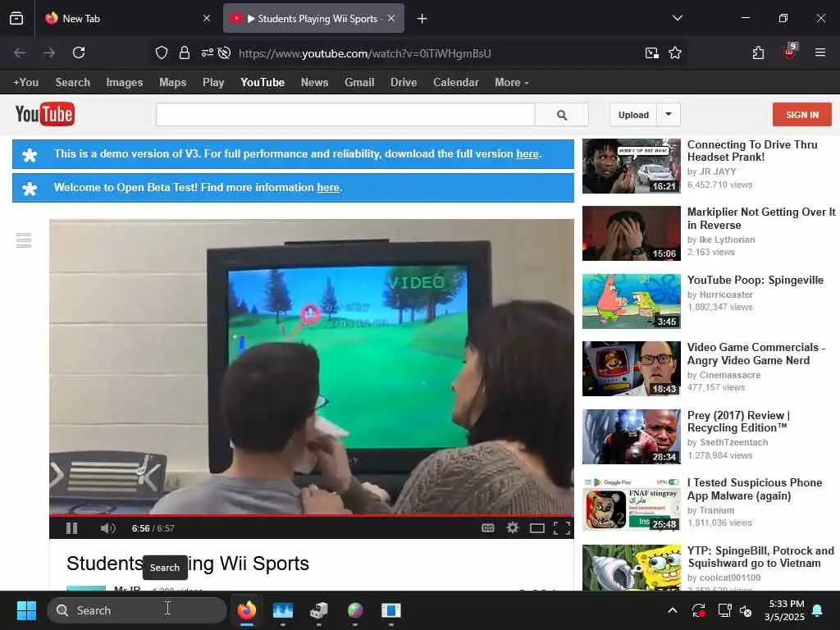Click the YouTube logo
The width and height of the screenshot is (840, 630).
click(x=45, y=114)
